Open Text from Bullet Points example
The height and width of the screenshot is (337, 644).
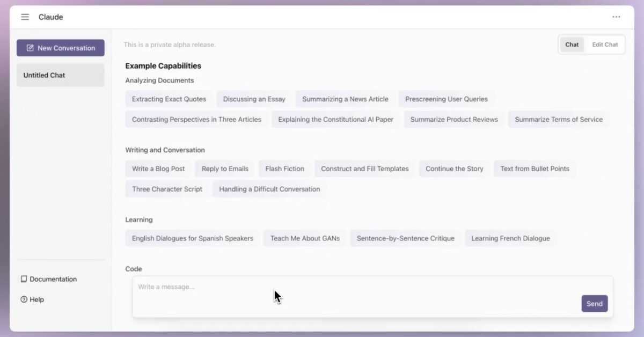click(x=535, y=169)
